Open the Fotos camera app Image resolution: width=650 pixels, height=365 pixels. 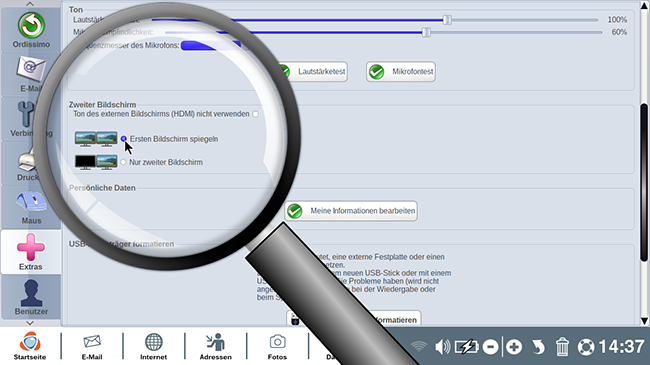point(277,346)
